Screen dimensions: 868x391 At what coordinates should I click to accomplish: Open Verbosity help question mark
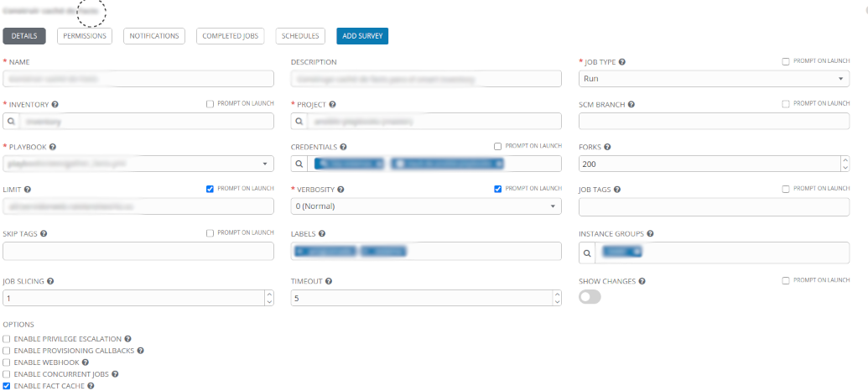click(x=340, y=190)
